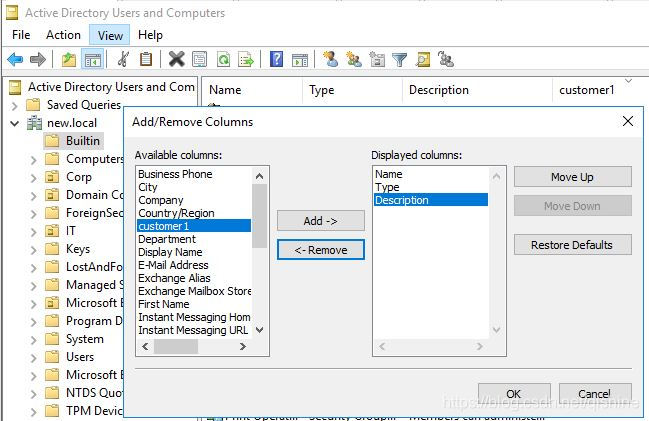This screenshot has width=649, height=421.
Task: Create a new user icon
Action: 331,59
